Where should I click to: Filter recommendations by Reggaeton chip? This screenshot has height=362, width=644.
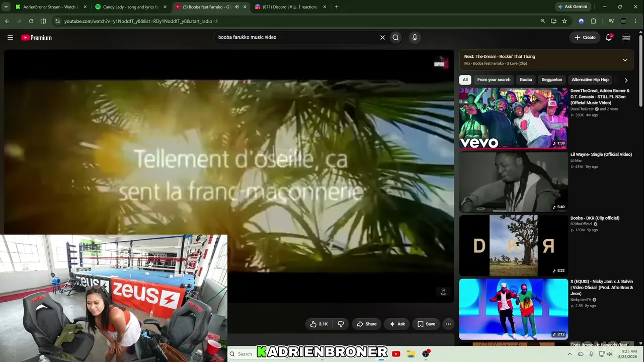point(552,80)
